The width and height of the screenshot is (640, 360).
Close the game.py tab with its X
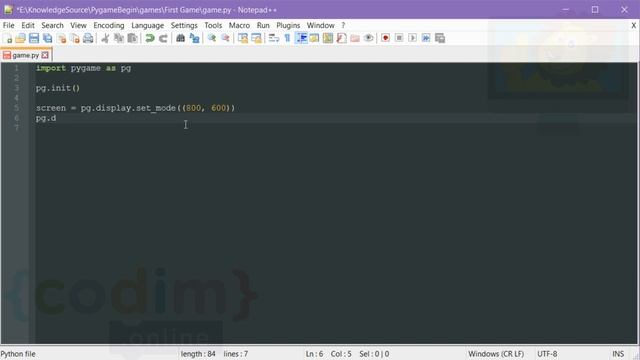[x=45, y=55]
